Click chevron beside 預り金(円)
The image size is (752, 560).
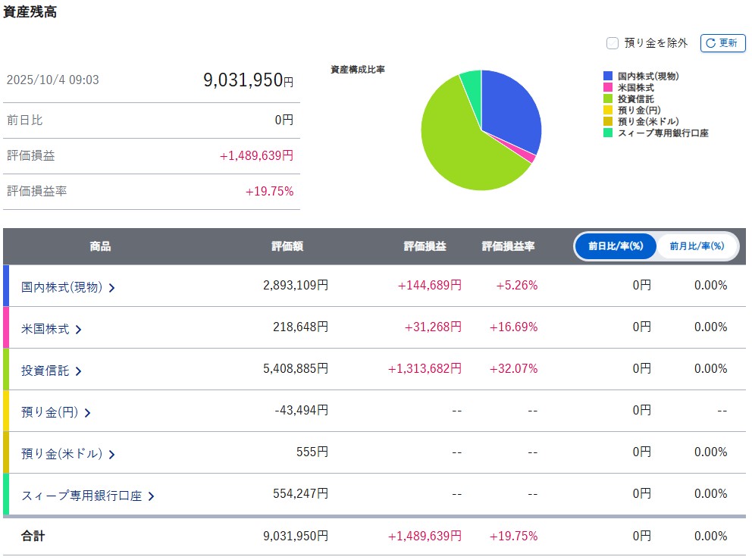(87, 413)
